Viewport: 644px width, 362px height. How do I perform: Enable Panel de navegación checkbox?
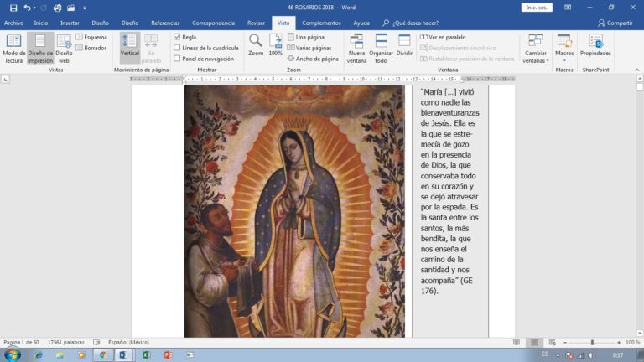(x=177, y=59)
